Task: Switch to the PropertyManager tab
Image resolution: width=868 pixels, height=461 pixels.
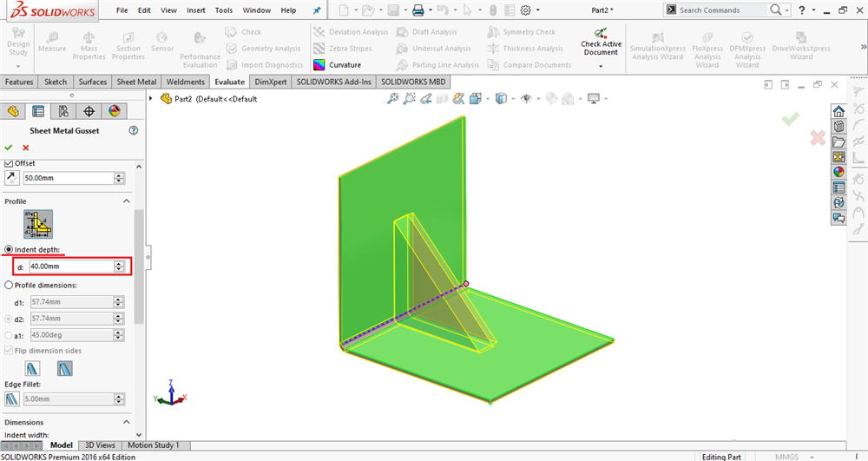Action: tap(38, 111)
